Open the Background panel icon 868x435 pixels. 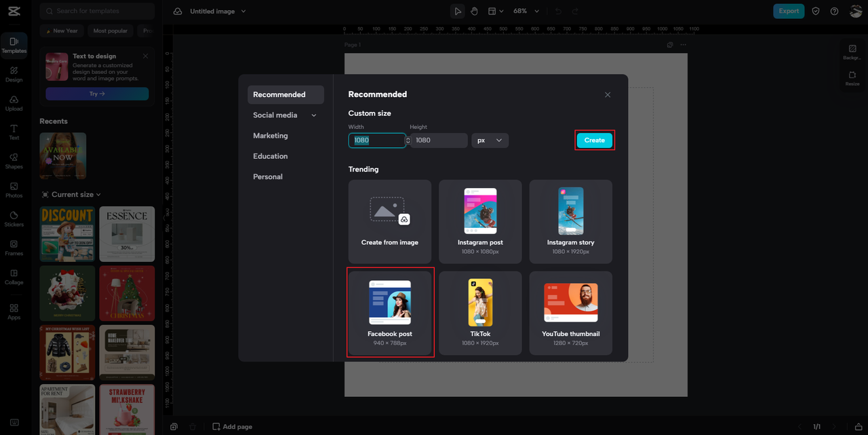852,52
